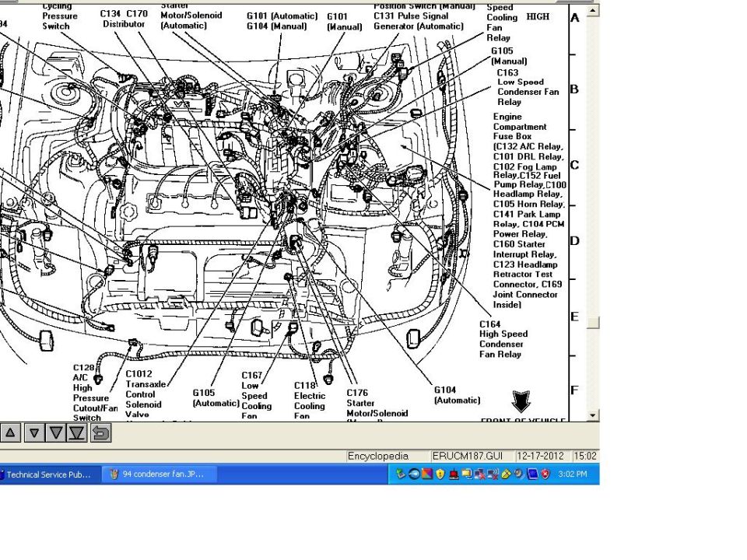Click the vertical scrollbar up arrow
The image size is (747, 560).
(x=593, y=10)
